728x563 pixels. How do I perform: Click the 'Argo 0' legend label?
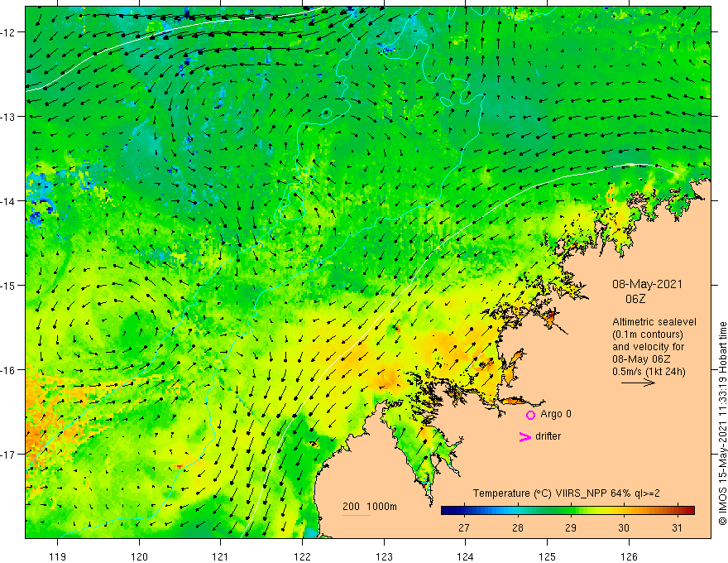556,414
